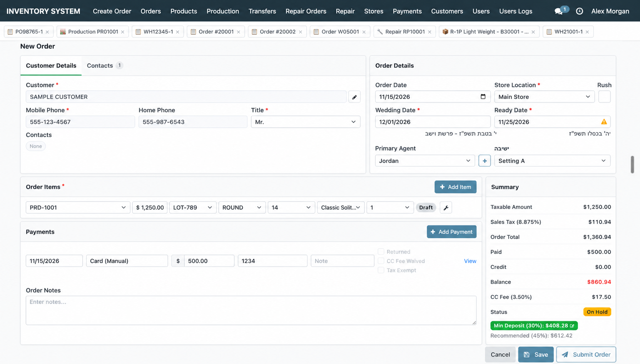Viewport: 640px width, 364px height.
Task: Click the Mobile Phone field
Action: point(80,122)
